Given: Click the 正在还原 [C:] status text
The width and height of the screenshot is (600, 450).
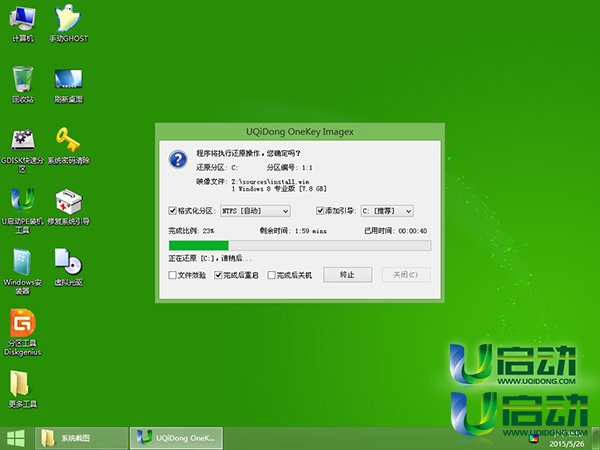Looking at the screenshot, I should pos(210,258).
